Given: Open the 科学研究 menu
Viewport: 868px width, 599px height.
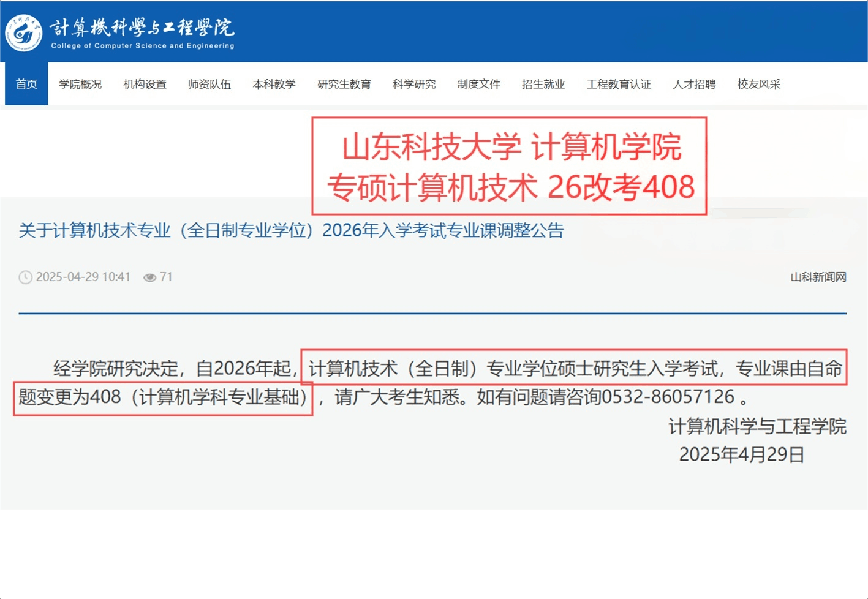Looking at the screenshot, I should [414, 84].
